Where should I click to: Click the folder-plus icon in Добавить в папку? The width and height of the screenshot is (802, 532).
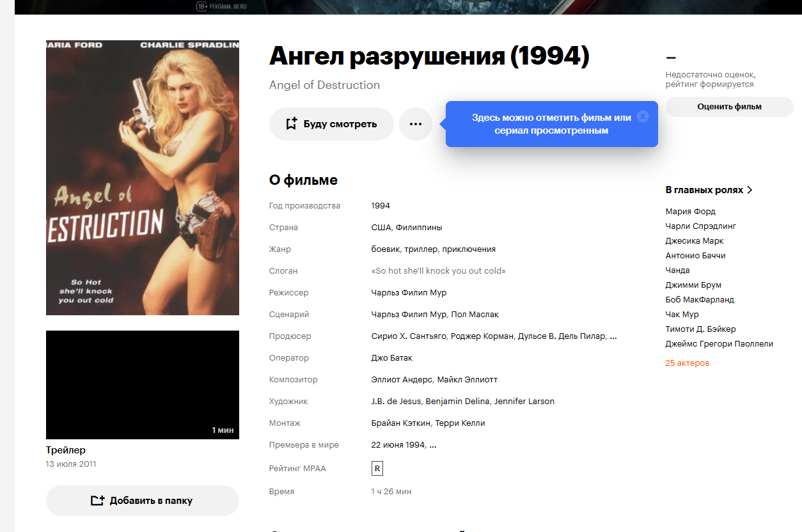(x=97, y=501)
